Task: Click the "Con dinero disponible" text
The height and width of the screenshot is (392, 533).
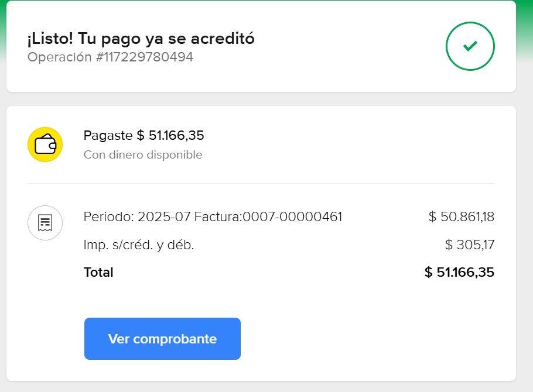Action: [143, 155]
